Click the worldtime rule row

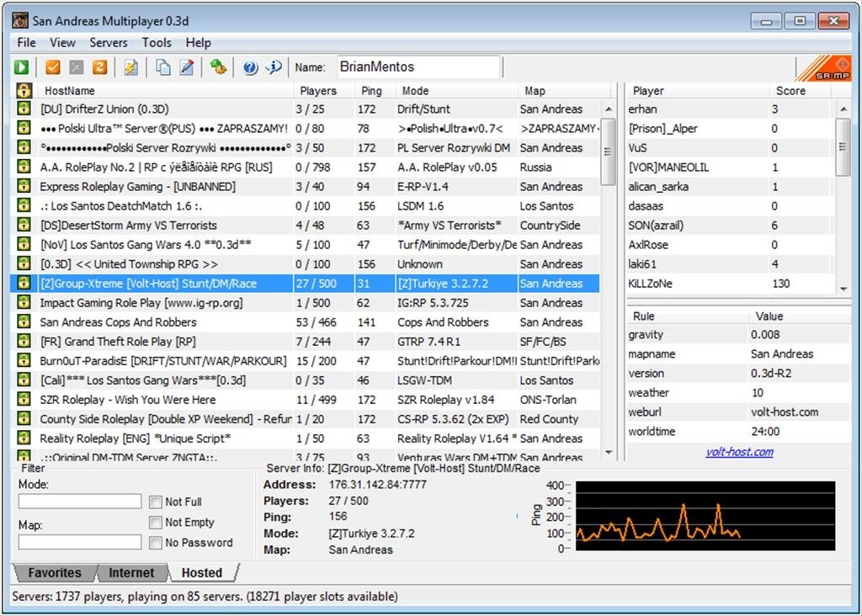click(738, 432)
